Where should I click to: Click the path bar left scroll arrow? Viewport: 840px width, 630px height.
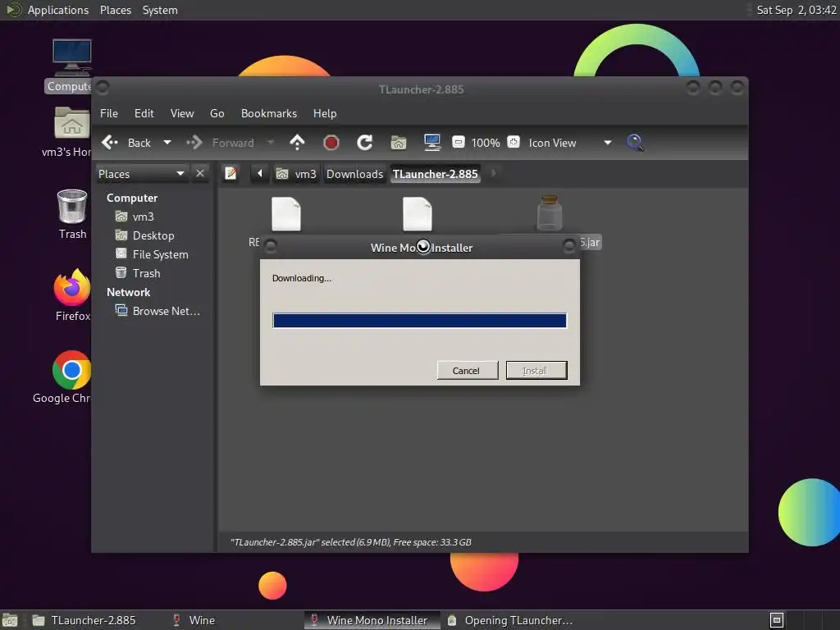260,174
